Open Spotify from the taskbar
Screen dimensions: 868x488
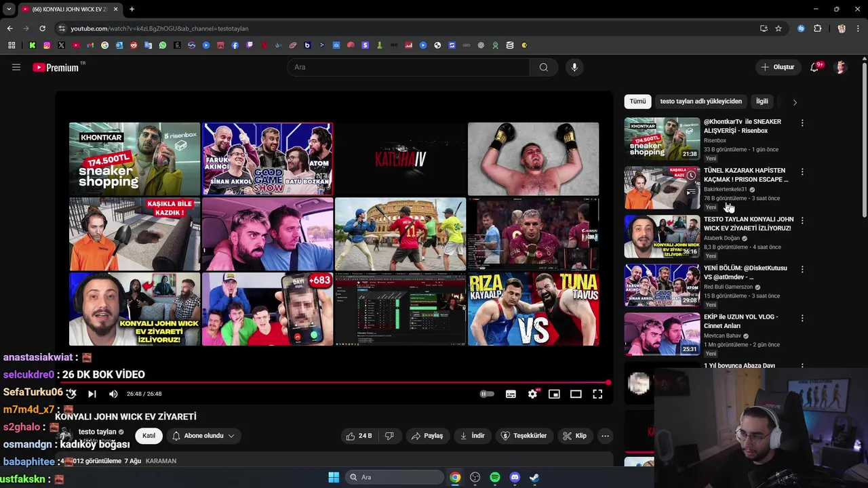(x=495, y=477)
